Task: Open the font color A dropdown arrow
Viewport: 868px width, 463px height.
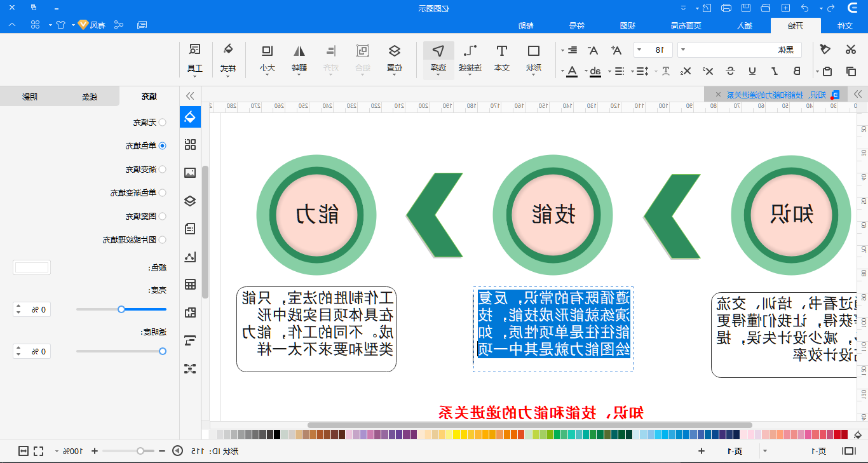Action: pos(562,71)
